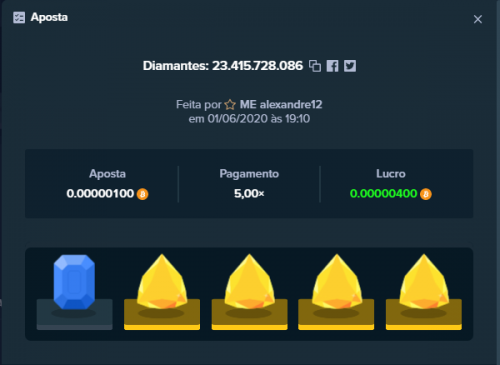Click the bet amount 0.00000100
This screenshot has height=365, width=500.
coord(100,194)
